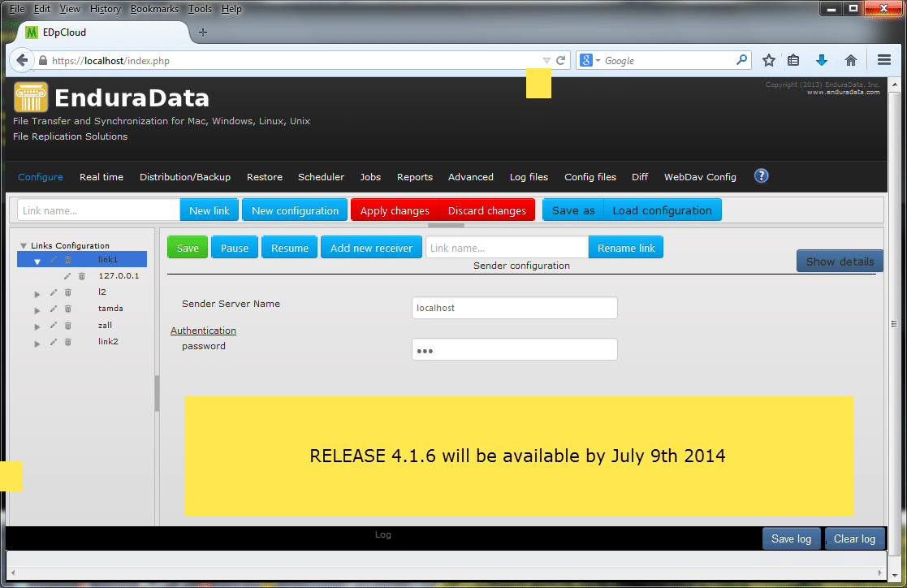Delete link2 using its trash icon
This screenshot has height=588, width=907.
67,341
